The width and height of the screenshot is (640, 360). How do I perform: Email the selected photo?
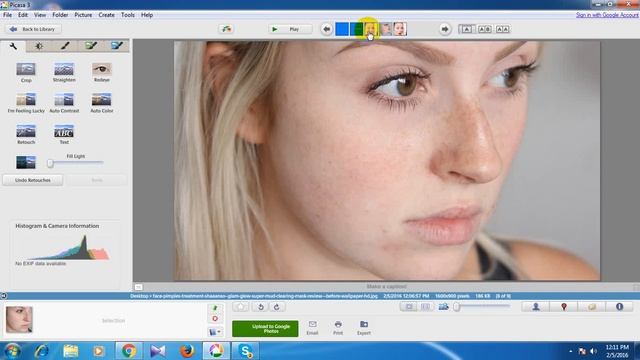(x=312, y=328)
